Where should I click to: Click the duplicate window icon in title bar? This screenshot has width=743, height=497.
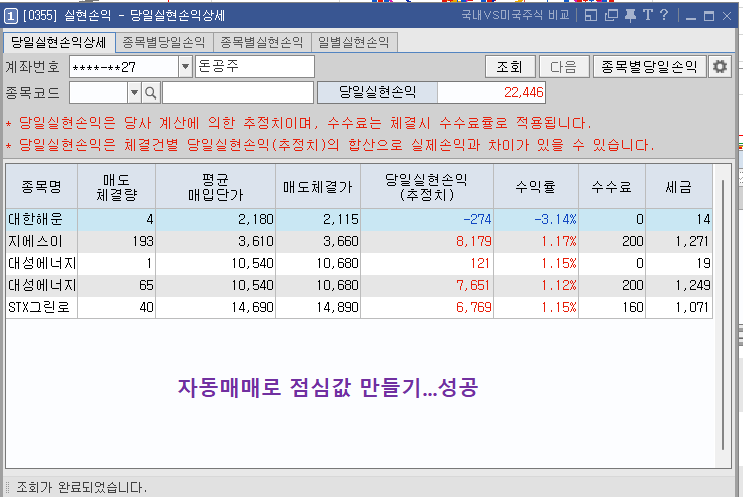tap(611, 16)
